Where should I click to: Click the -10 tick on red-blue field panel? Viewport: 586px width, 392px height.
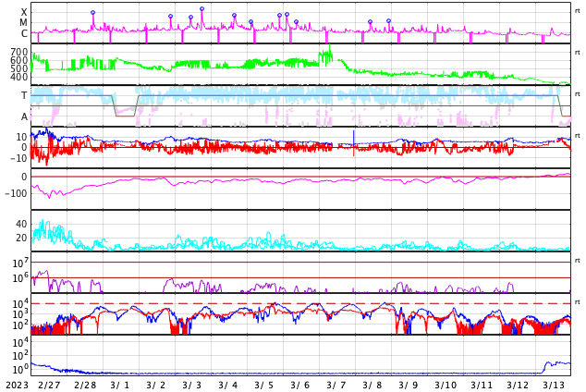coord(18,158)
